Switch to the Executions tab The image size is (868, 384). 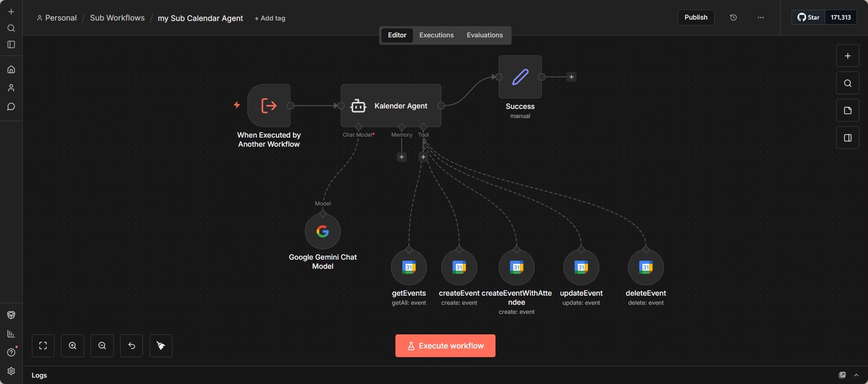pyautogui.click(x=436, y=35)
